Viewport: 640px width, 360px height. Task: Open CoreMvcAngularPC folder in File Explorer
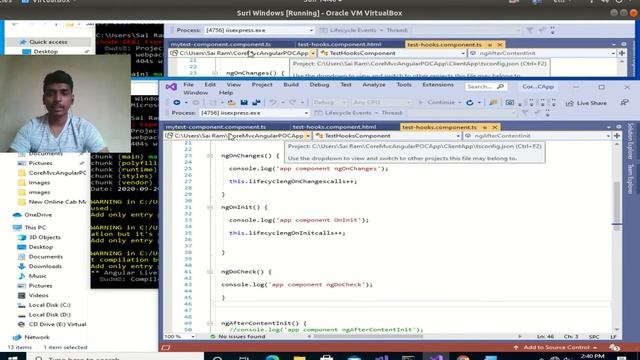(57, 173)
